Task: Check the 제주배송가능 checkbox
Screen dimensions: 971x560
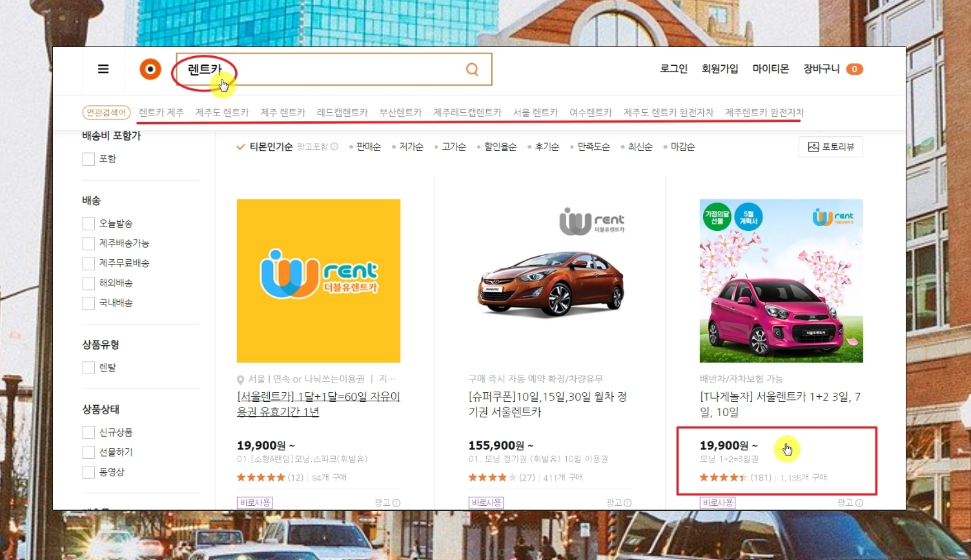Action: tap(88, 244)
